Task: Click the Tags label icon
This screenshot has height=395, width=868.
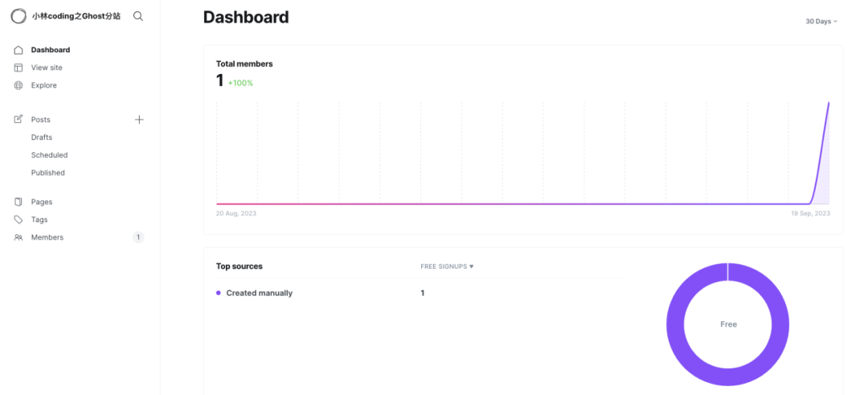Action: [18, 220]
